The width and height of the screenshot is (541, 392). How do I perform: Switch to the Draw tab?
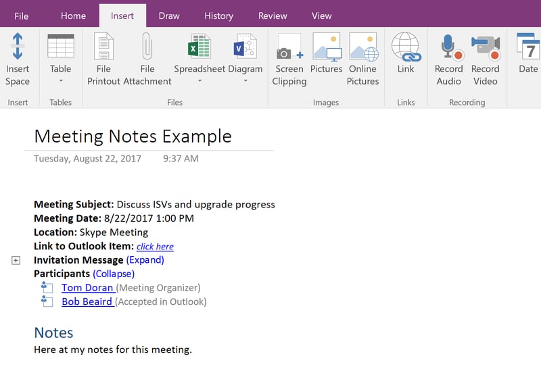coord(168,15)
